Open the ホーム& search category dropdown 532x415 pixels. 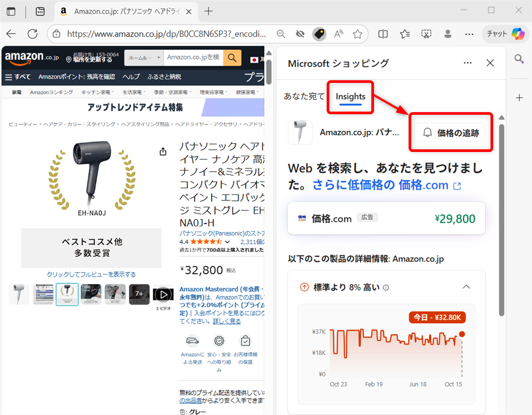139,57
